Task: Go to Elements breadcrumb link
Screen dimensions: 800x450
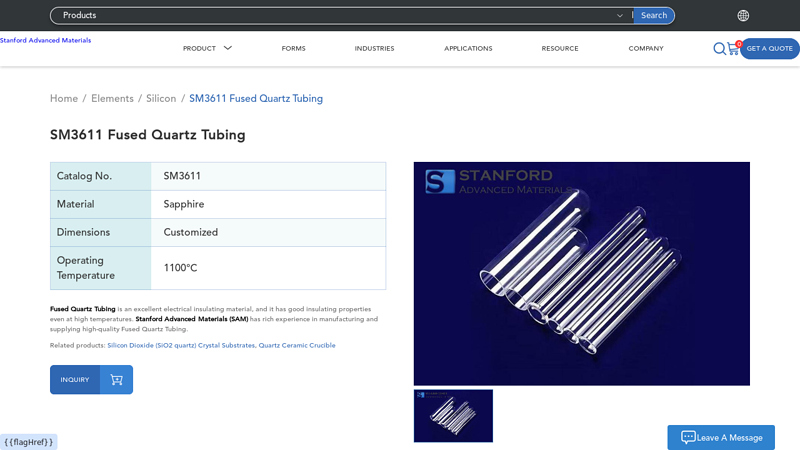Action: [x=112, y=98]
